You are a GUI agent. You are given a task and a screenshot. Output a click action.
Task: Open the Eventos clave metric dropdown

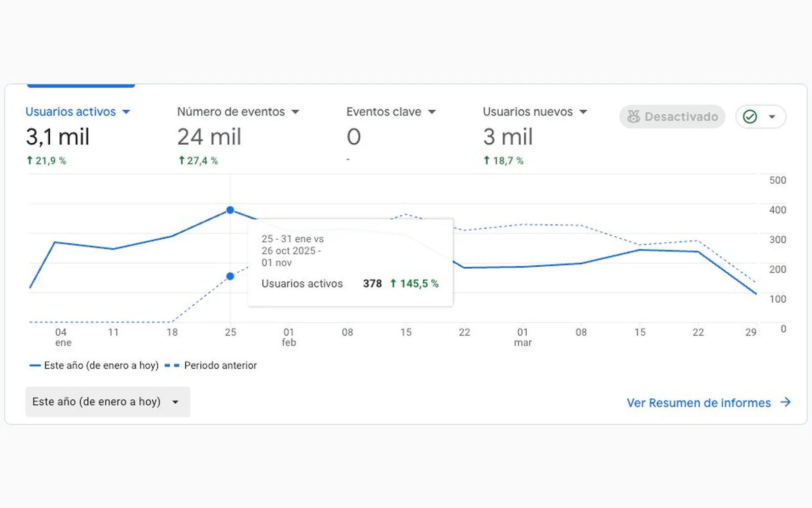391,112
